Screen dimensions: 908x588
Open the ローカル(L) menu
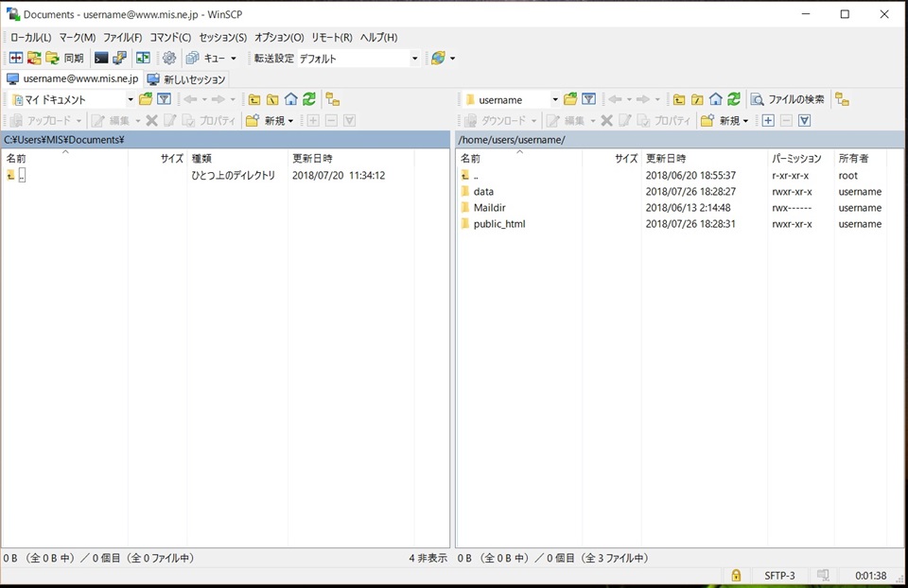[x=30, y=37]
